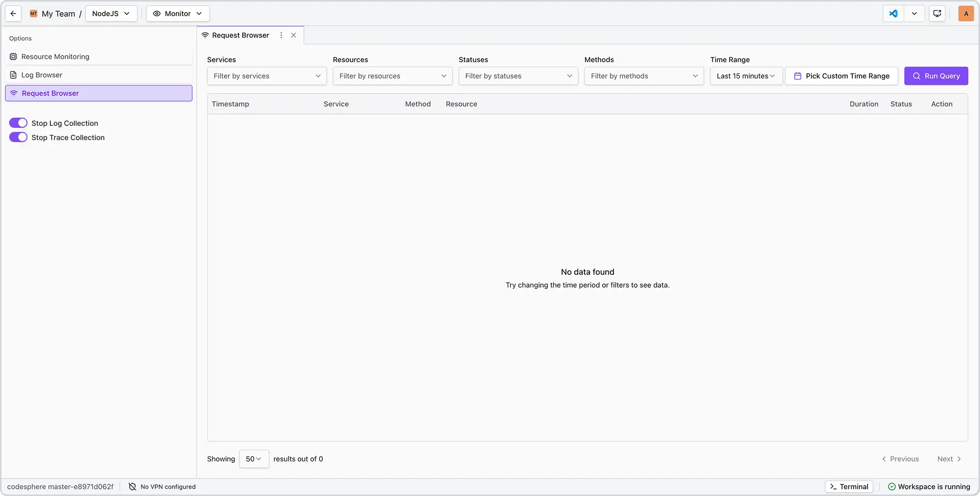980x496 pixels.
Task: Open VS Code via the top-right icon
Action: click(893, 14)
